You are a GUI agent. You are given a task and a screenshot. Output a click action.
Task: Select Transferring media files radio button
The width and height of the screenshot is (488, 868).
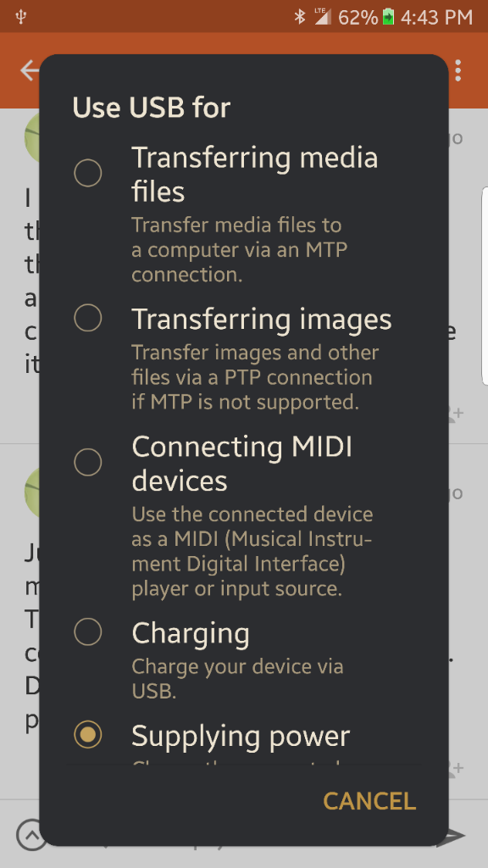[88, 173]
